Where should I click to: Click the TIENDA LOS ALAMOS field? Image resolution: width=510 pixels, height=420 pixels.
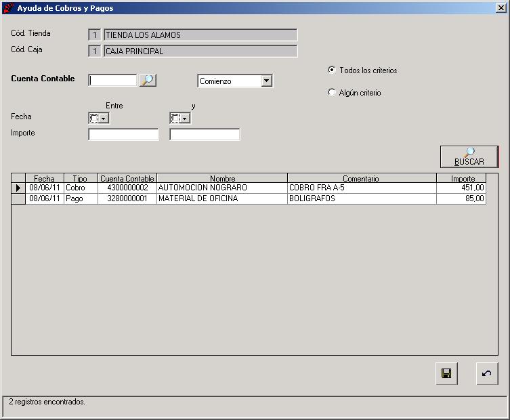[200, 35]
